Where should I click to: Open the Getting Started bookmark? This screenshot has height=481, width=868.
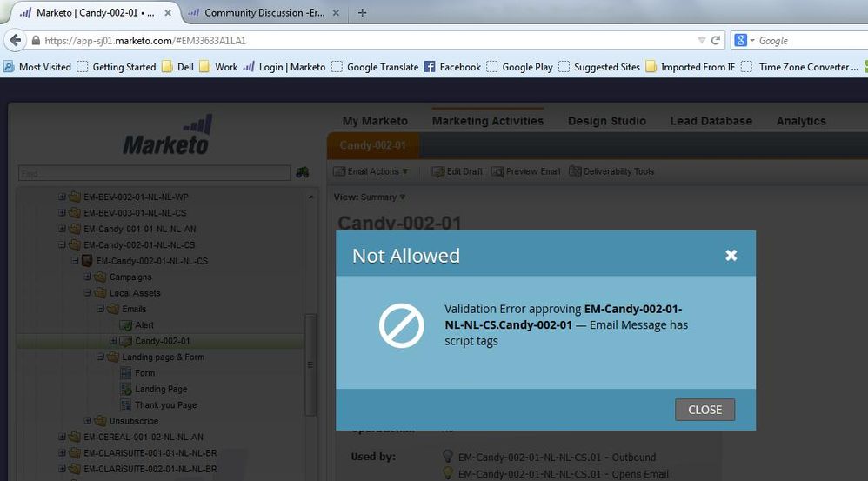[x=117, y=67]
